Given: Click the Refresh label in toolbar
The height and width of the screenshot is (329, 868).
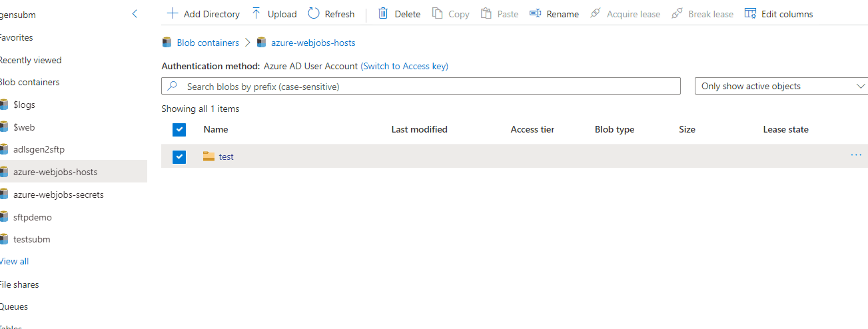Looking at the screenshot, I should tap(340, 14).
